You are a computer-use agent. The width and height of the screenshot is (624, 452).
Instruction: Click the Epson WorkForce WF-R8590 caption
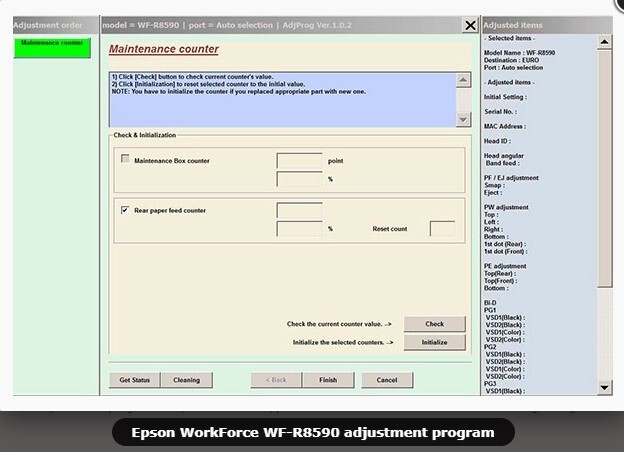(x=313, y=433)
